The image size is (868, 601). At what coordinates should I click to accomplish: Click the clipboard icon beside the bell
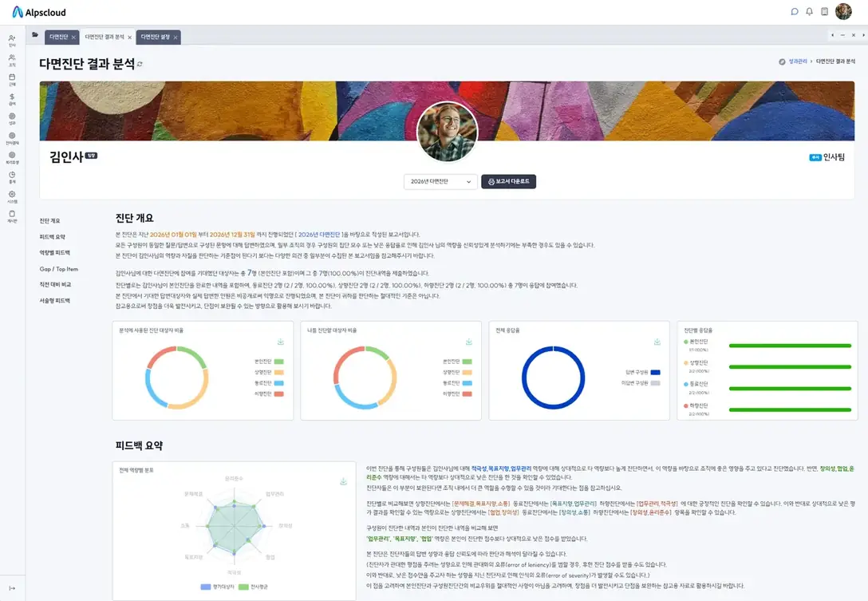point(824,12)
